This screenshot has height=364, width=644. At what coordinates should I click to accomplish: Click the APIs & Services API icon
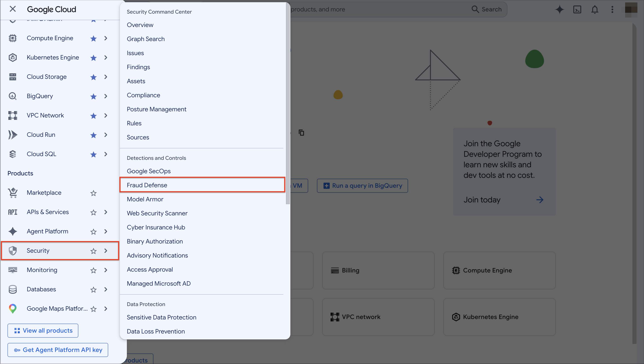click(x=13, y=212)
